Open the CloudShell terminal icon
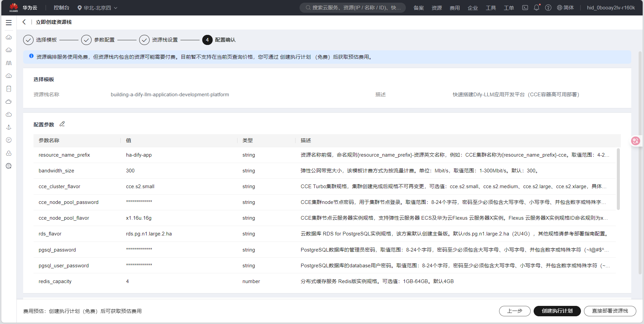 click(525, 8)
